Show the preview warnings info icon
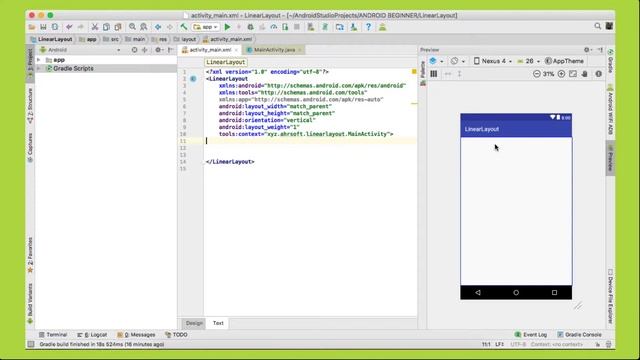The image size is (640, 360). 598,74
